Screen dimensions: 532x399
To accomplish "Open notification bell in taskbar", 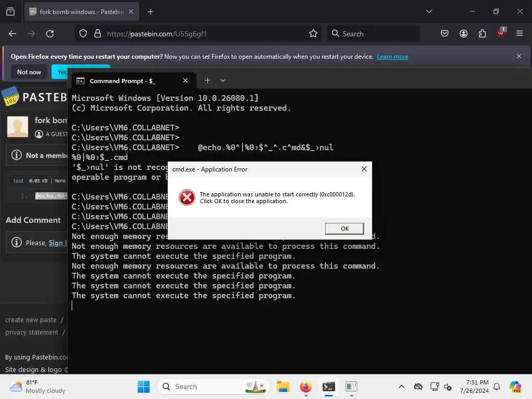I will (x=497, y=387).
